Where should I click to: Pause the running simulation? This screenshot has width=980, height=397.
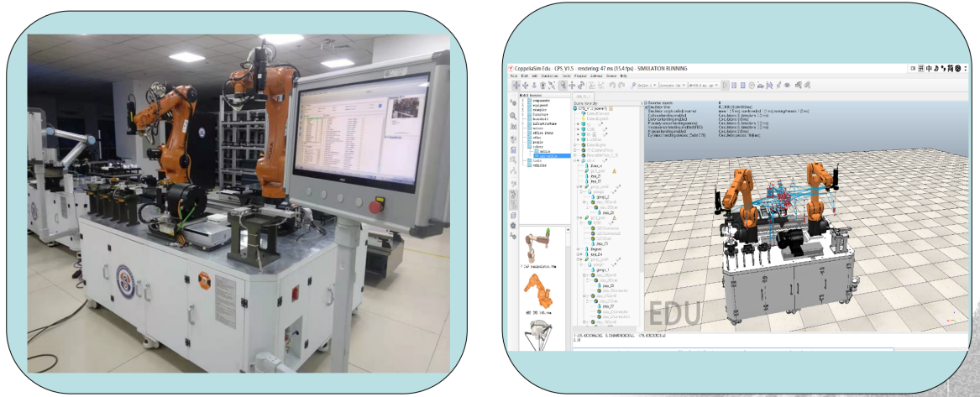(x=734, y=85)
